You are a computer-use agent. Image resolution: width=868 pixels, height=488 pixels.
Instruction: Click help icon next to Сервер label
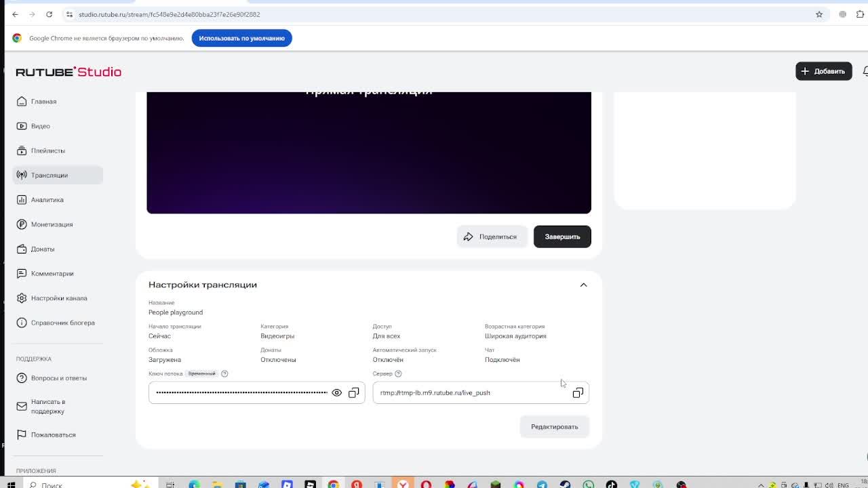398,373
